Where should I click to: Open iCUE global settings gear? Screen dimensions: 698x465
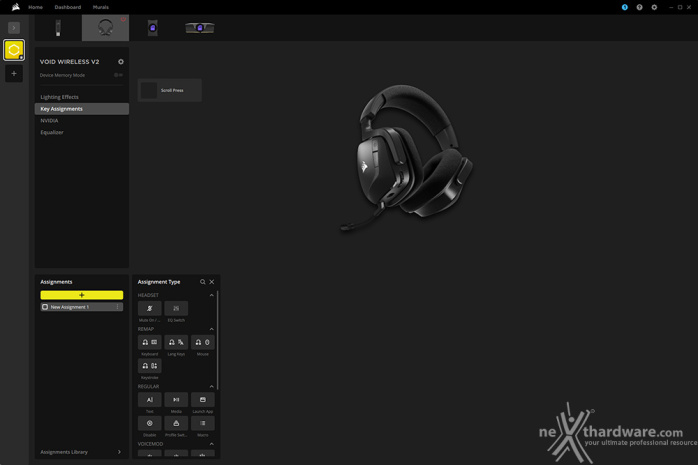point(654,7)
